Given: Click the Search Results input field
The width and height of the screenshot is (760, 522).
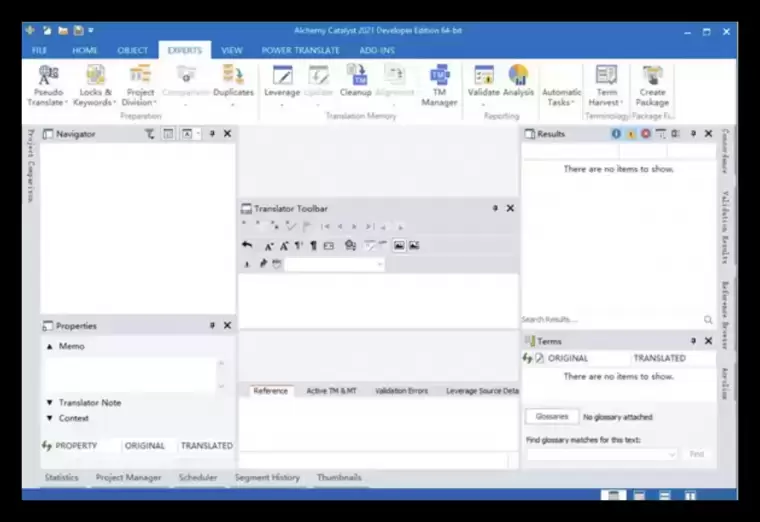Looking at the screenshot, I should [608, 320].
